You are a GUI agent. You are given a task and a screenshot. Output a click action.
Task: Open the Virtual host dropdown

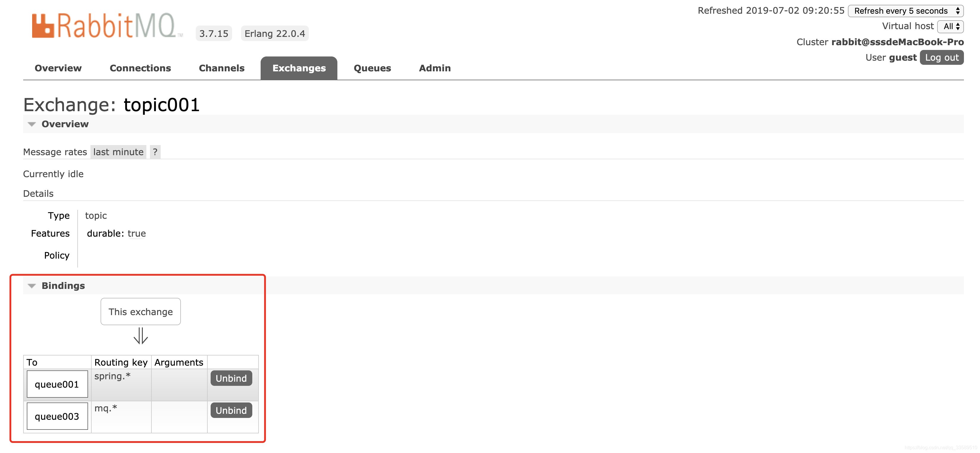[x=950, y=26]
